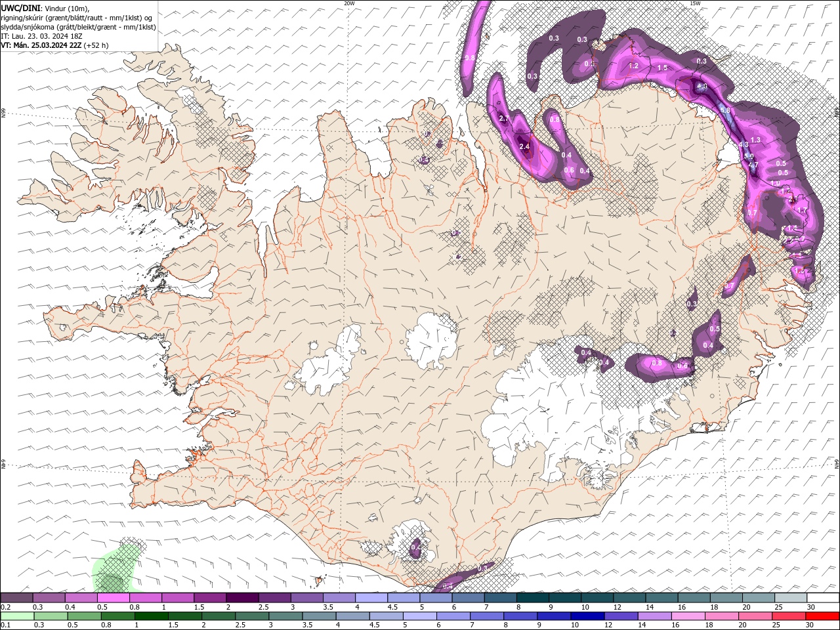840x630 pixels.
Task: Select the light lavender 4–4.5 snow swatch
Action: coord(371,598)
